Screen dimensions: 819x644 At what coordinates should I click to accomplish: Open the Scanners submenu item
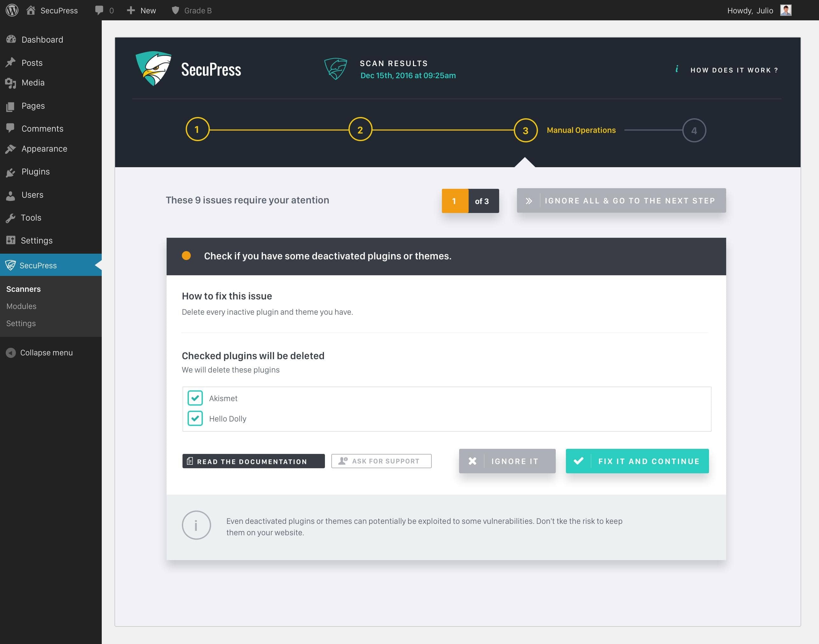pyautogui.click(x=23, y=288)
